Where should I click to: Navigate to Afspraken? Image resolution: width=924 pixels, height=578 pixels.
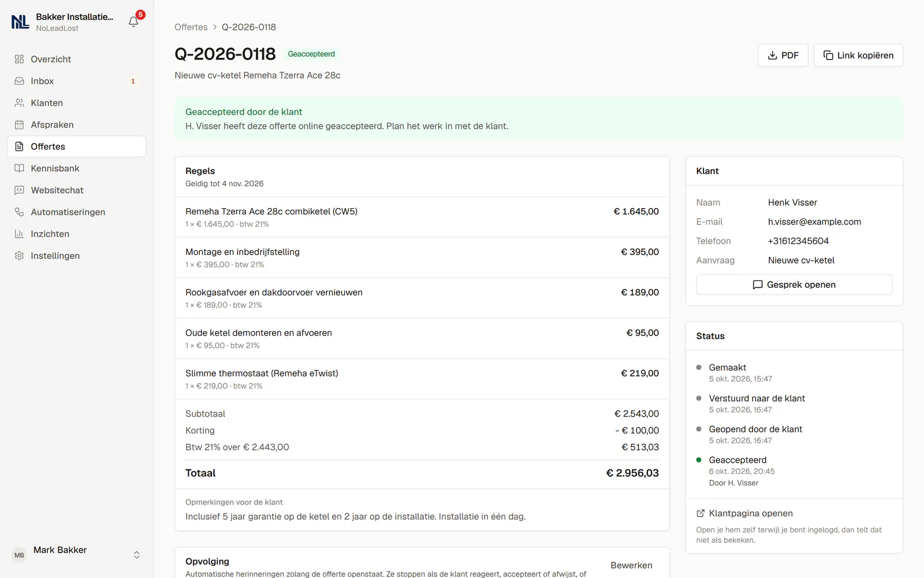[x=77, y=125]
